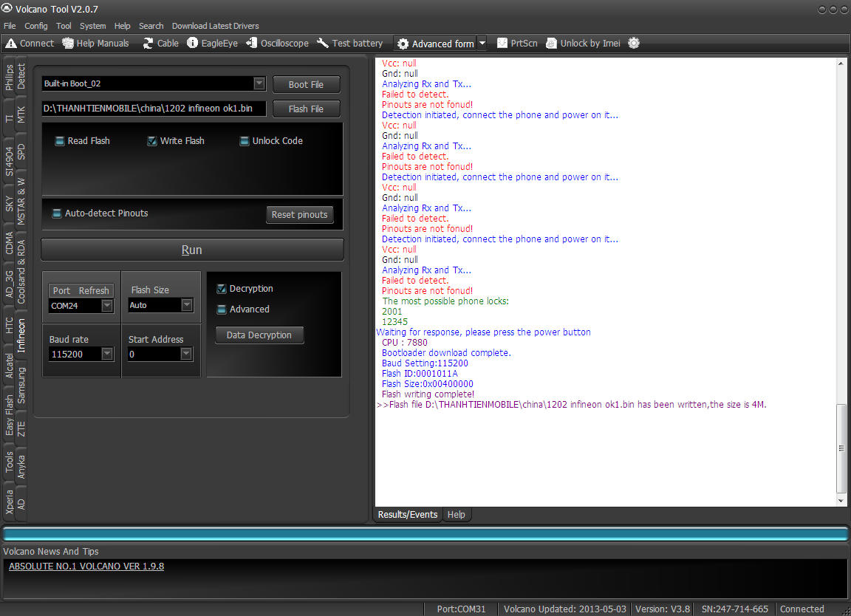Switch to the Help tab below log

pos(456,515)
